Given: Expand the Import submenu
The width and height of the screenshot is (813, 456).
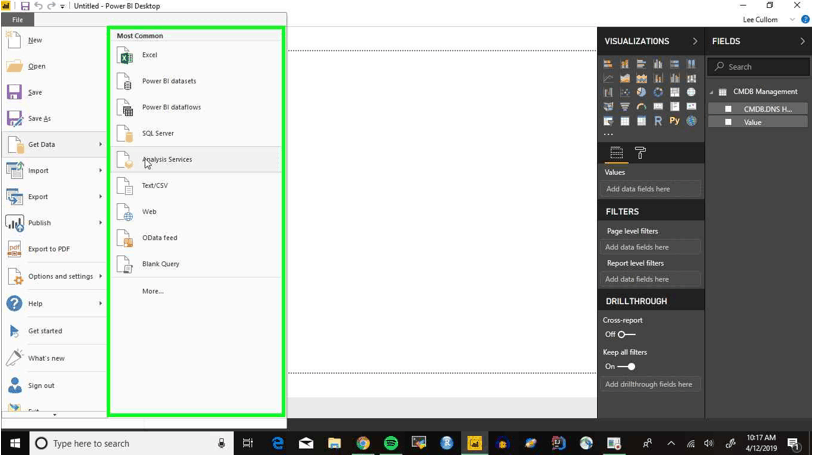Looking at the screenshot, I should click(54, 171).
